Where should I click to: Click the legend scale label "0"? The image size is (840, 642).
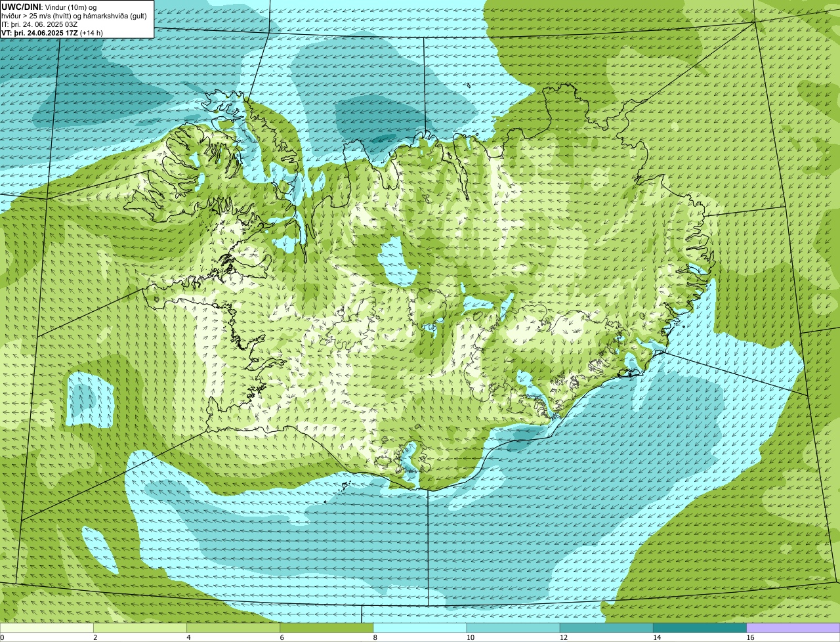coord(2,637)
